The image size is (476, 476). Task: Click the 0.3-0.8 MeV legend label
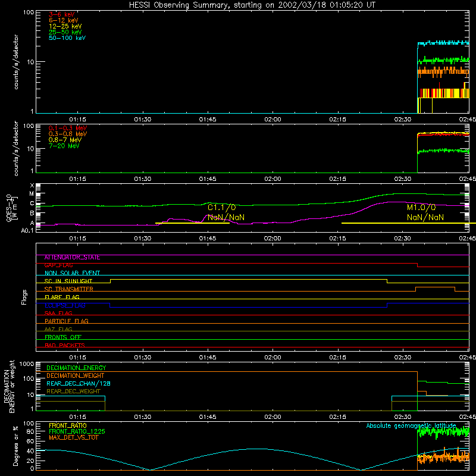(x=68, y=134)
